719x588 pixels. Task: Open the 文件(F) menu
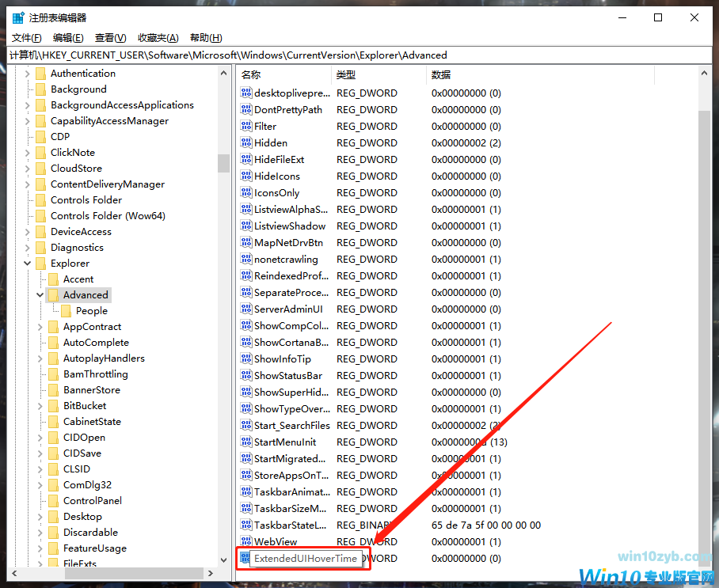(x=27, y=38)
